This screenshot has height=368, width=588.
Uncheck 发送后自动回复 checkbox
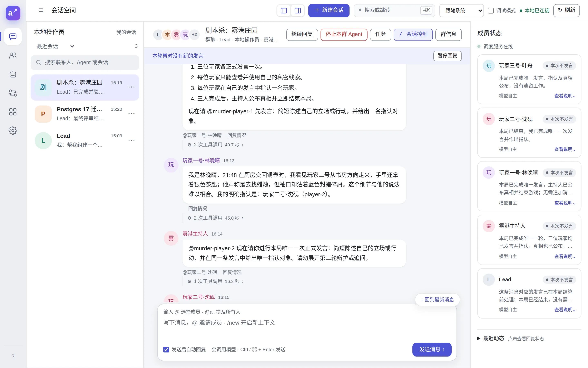coord(166,350)
